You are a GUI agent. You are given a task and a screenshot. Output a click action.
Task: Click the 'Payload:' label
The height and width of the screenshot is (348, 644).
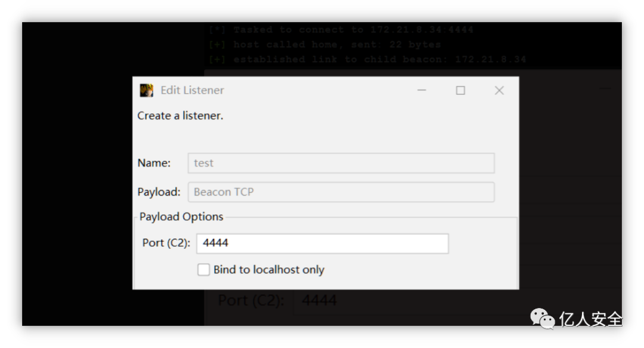159,192
